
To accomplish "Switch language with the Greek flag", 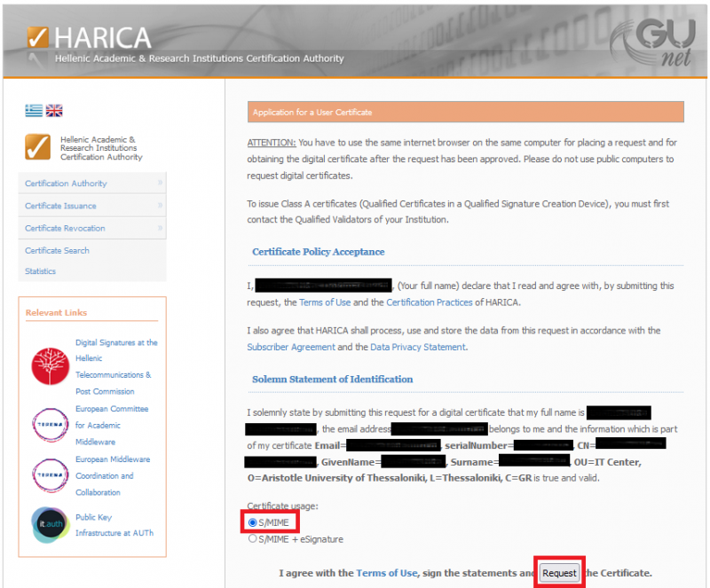I will click(x=34, y=111).
